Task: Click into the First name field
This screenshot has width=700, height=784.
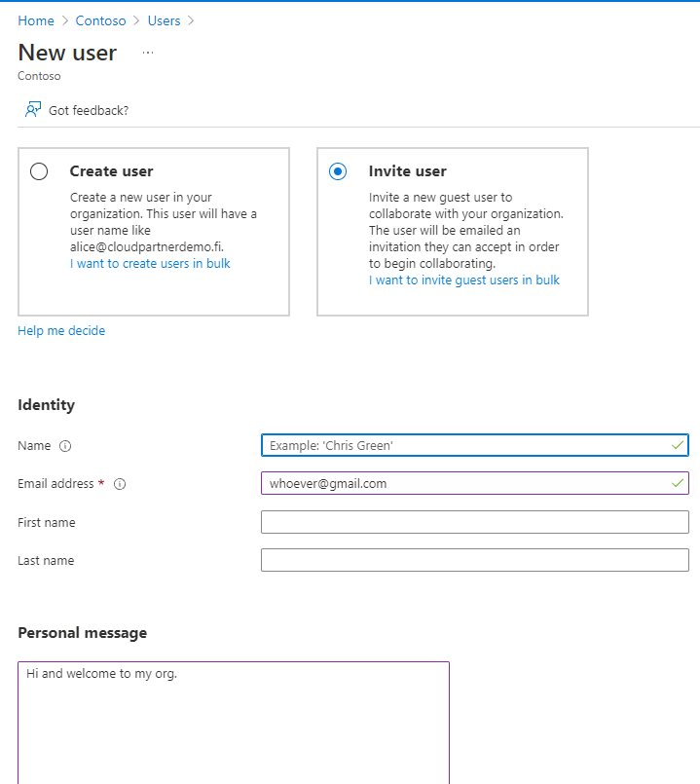Action: pyautogui.click(x=474, y=522)
